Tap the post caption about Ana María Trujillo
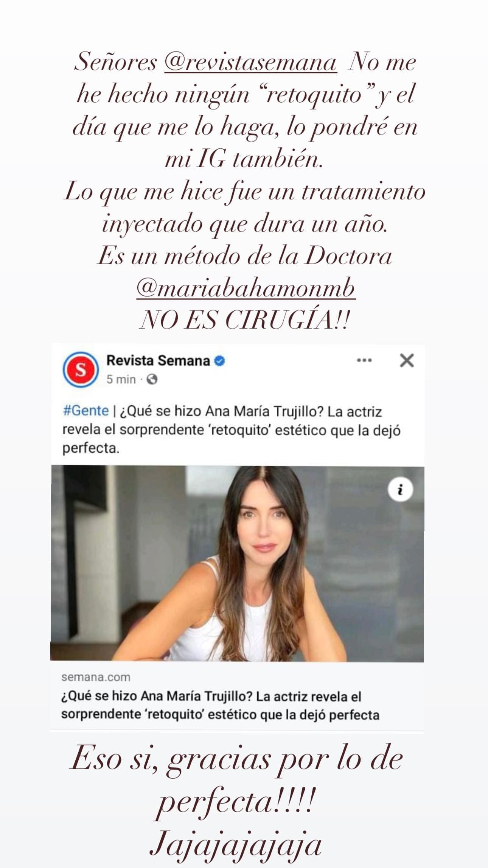 click(231, 430)
